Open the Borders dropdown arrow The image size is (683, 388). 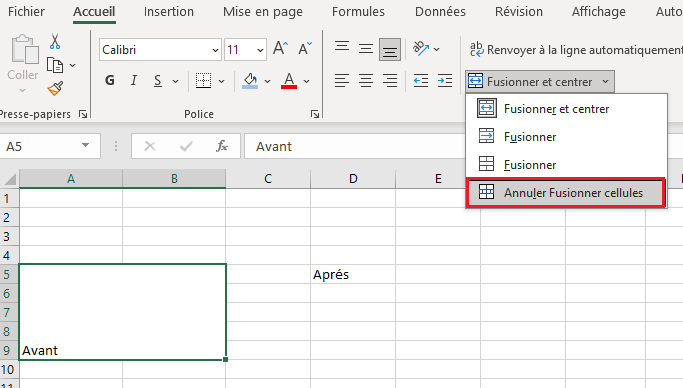tap(221, 81)
